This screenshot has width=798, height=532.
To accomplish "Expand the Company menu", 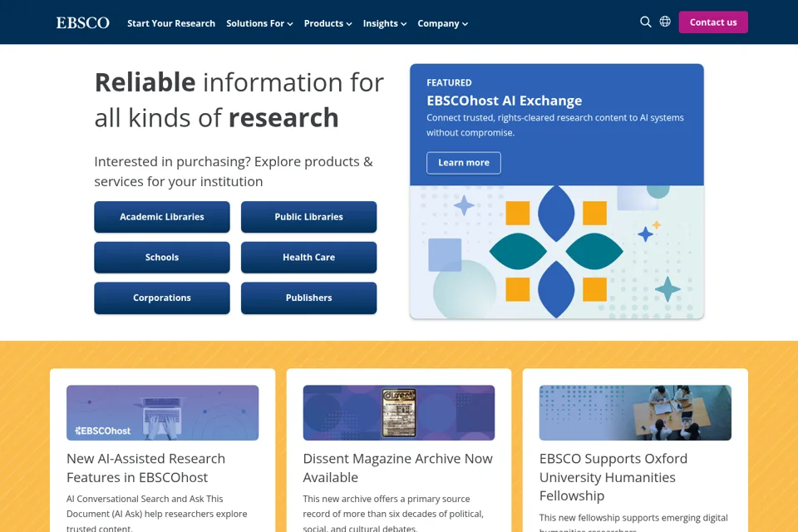I will tap(443, 23).
